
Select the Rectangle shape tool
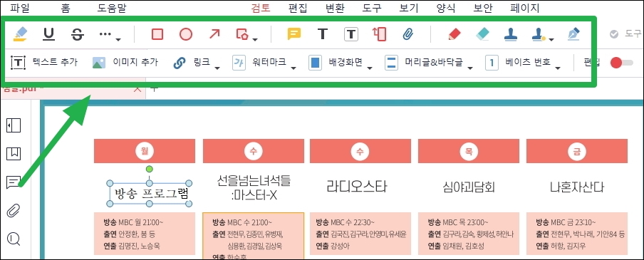(157, 34)
